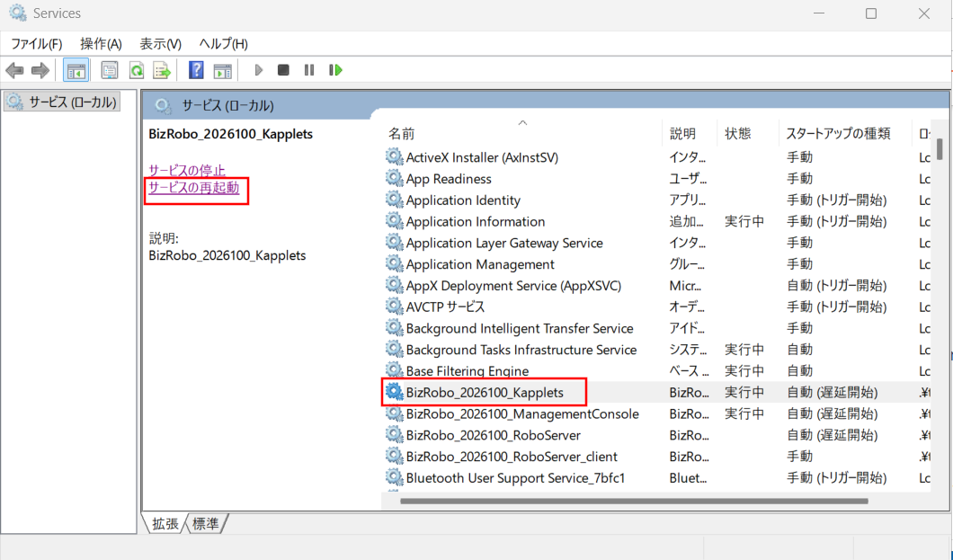The height and width of the screenshot is (560, 953).
Task: Switch to the 標準 tab
Action: click(x=205, y=523)
